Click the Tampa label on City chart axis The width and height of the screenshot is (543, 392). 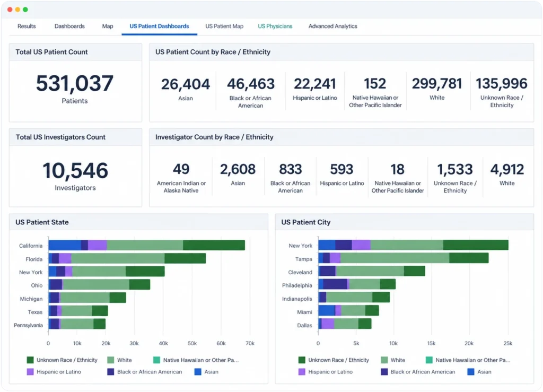304,259
